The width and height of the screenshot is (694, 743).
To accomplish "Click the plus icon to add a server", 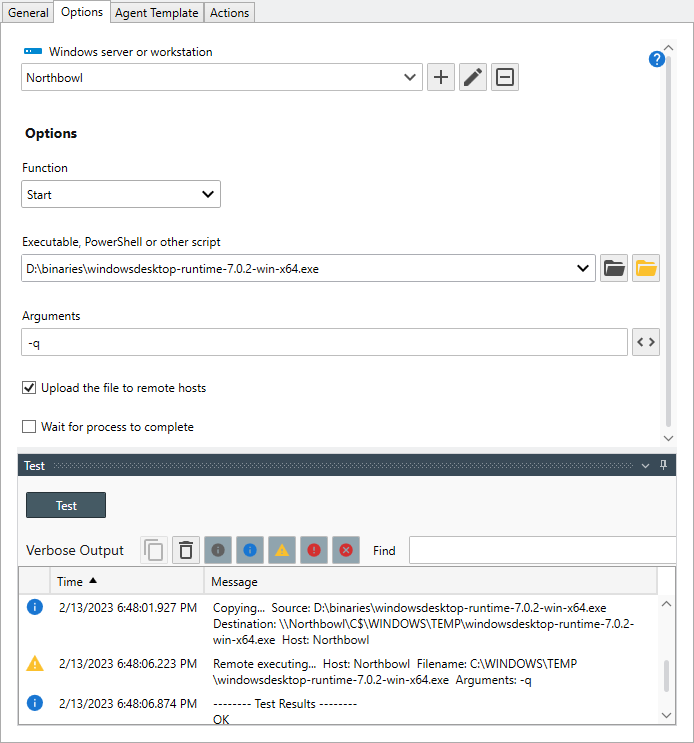I will coord(441,78).
